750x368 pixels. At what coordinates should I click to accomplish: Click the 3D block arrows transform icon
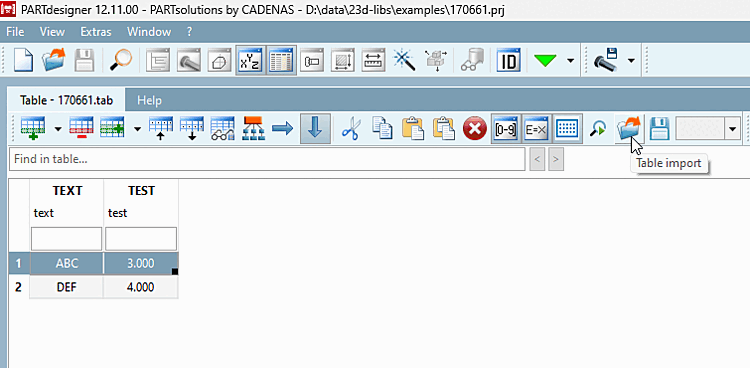pos(435,61)
